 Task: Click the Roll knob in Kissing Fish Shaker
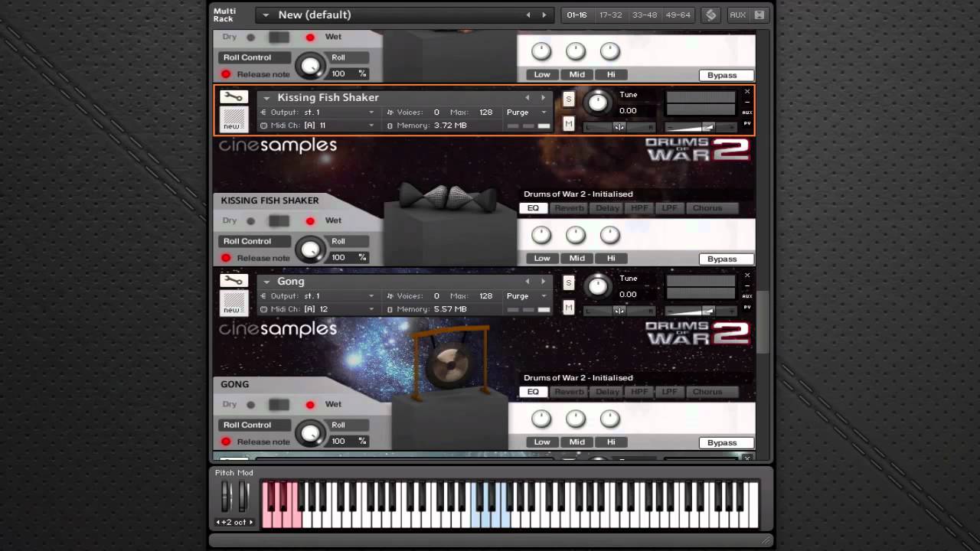310,249
